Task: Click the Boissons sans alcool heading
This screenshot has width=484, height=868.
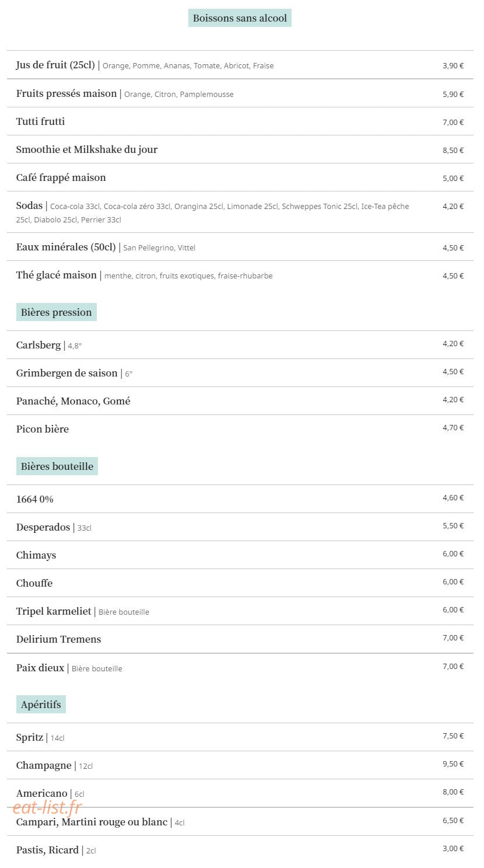Action: click(x=240, y=18)
